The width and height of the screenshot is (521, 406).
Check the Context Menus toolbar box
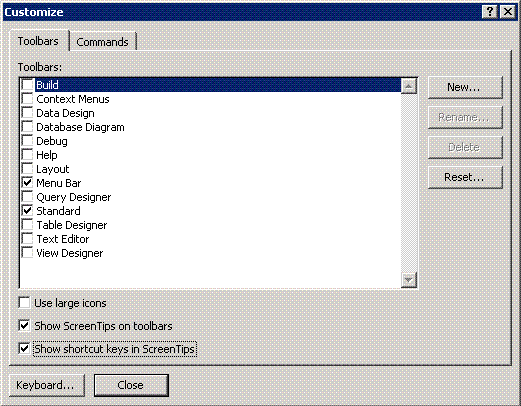27,99
